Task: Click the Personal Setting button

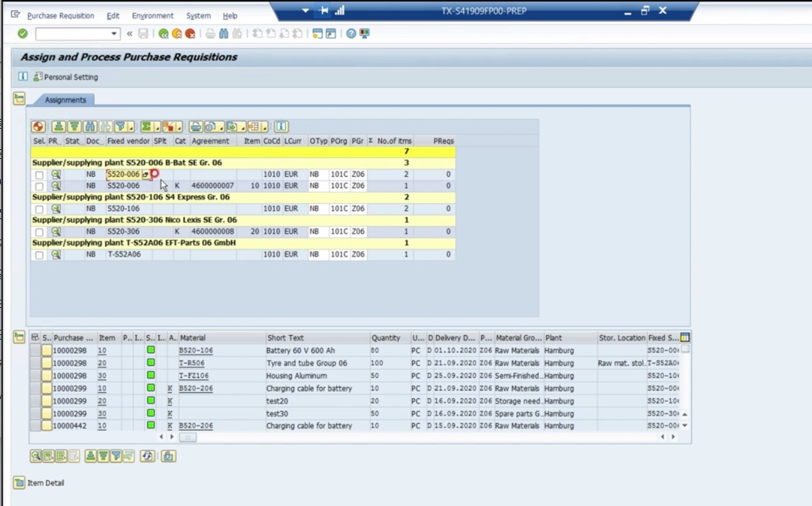Action: tap(66, 77)
